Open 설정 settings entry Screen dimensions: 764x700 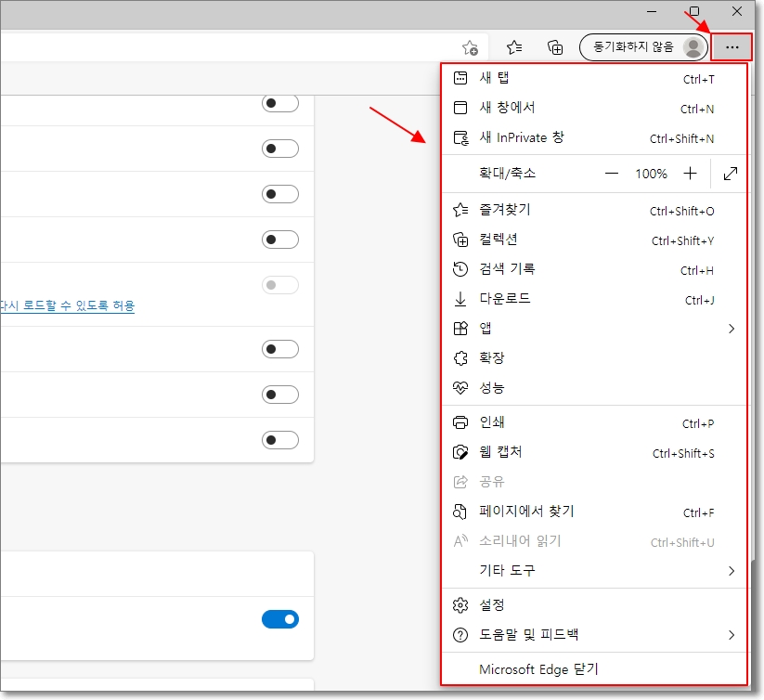593,605
